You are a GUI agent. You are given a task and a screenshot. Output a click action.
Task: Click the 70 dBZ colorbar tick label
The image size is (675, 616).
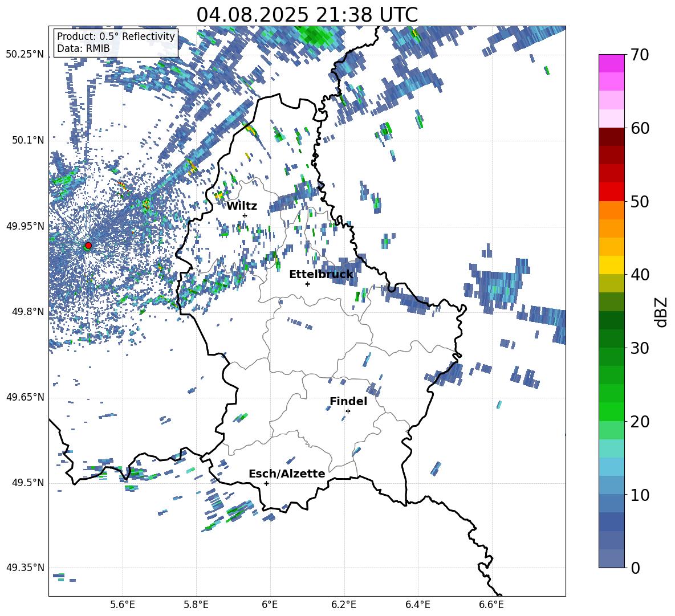(639, 55)
